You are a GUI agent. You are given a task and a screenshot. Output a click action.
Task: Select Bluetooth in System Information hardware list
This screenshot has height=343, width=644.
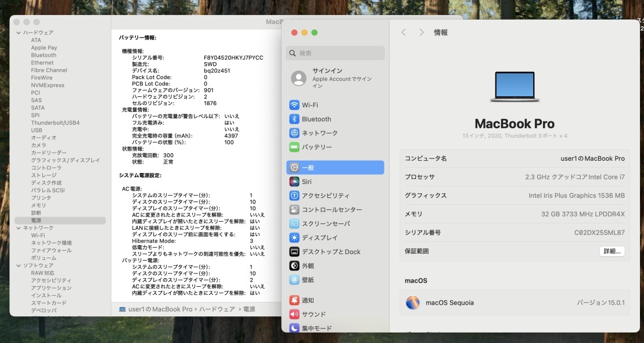[44, 55]
